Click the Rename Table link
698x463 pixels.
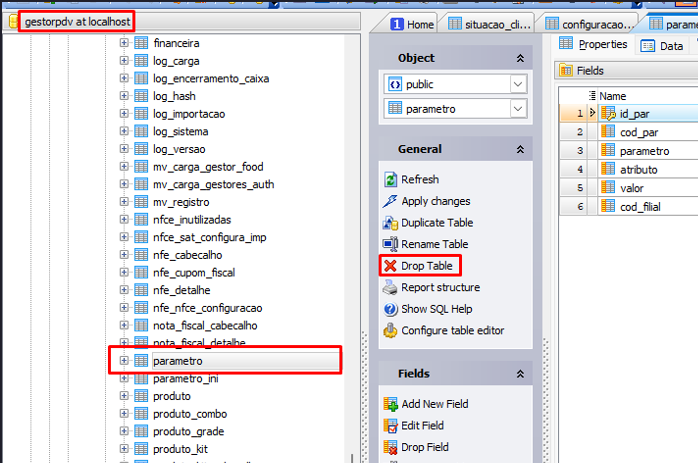coord(434,244)
